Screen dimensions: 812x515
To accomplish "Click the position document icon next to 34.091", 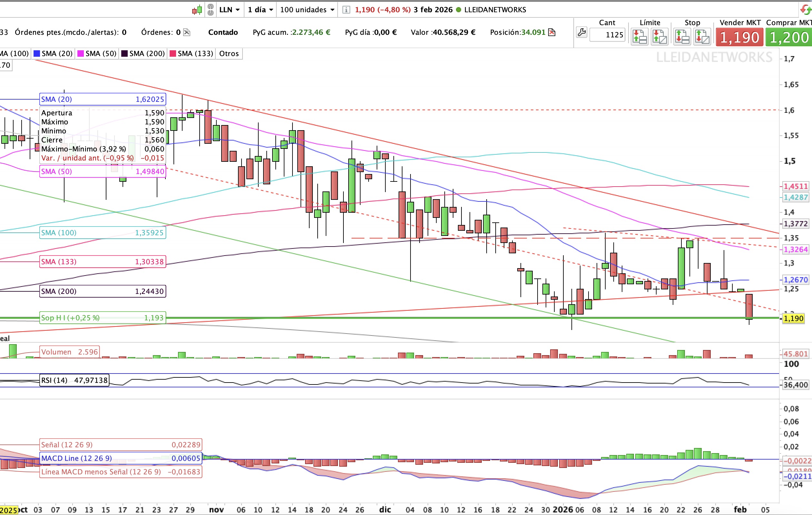I will tap(552, 32).
